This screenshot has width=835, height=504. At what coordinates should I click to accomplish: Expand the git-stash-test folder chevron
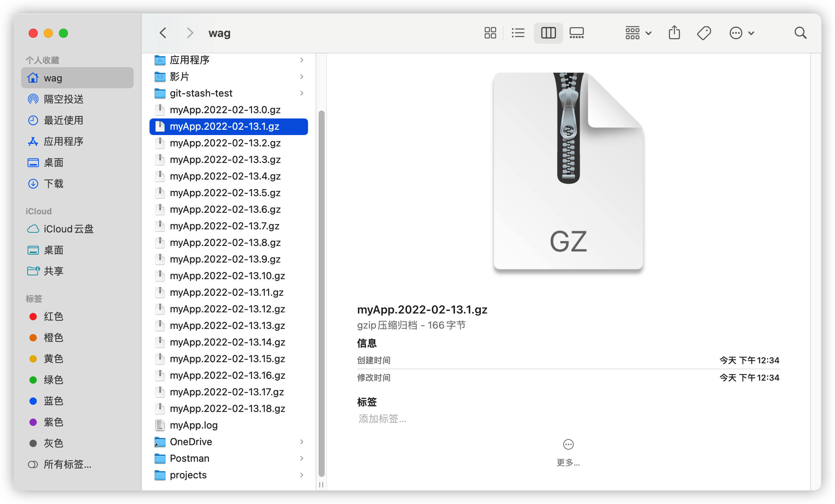[302, 93]
